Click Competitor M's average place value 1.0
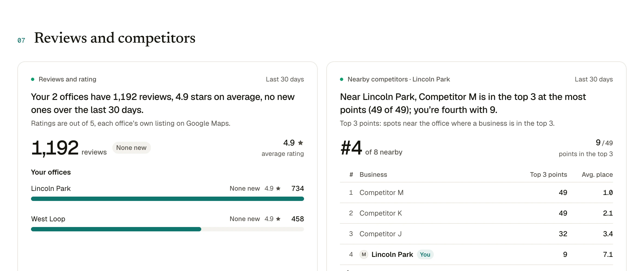Viewport: 644px width, 271px height. (x=608, y=193)
